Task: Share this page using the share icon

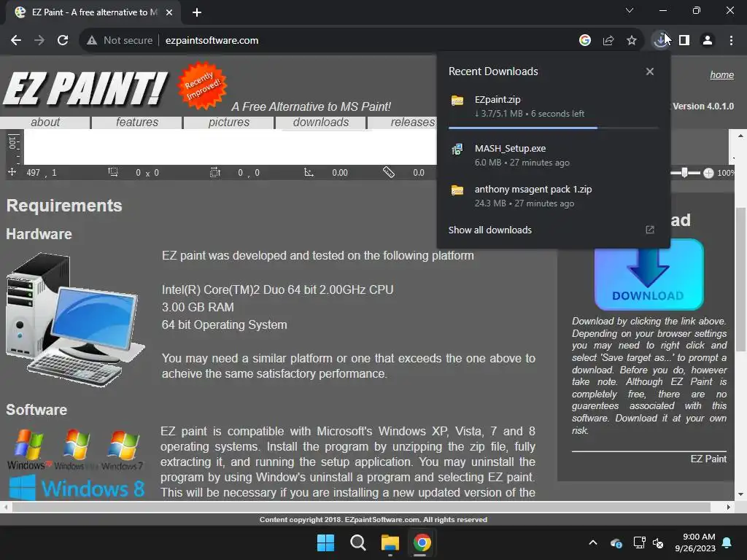Action: pyautogui.click(x=608, y=41)
